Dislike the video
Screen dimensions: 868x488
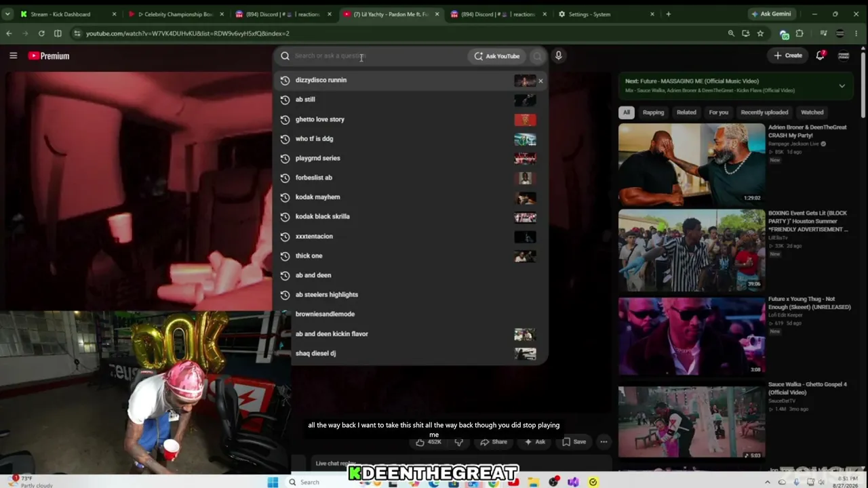point(458,442)
